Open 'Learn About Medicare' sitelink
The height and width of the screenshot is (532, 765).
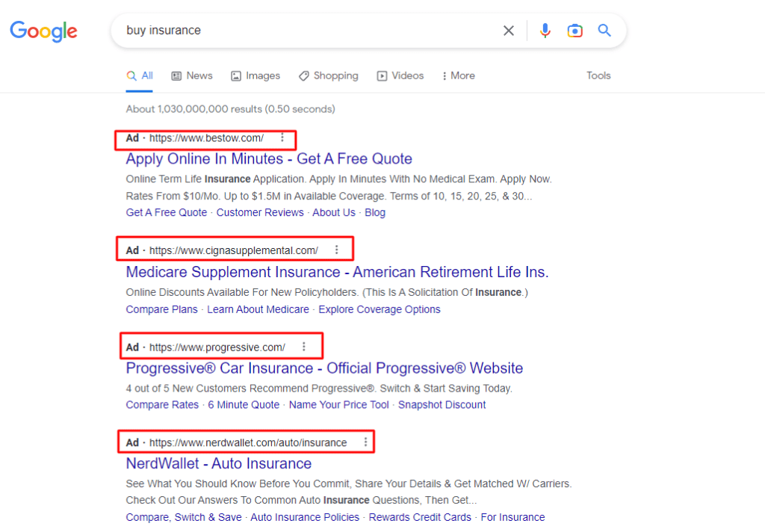(258, 309)
